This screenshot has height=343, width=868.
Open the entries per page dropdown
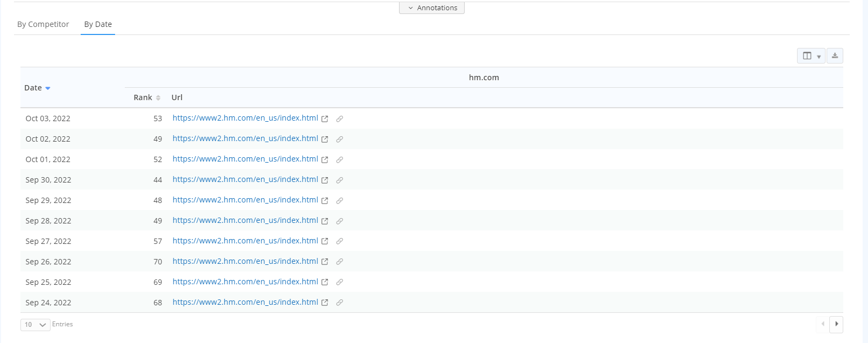point(35,325)
